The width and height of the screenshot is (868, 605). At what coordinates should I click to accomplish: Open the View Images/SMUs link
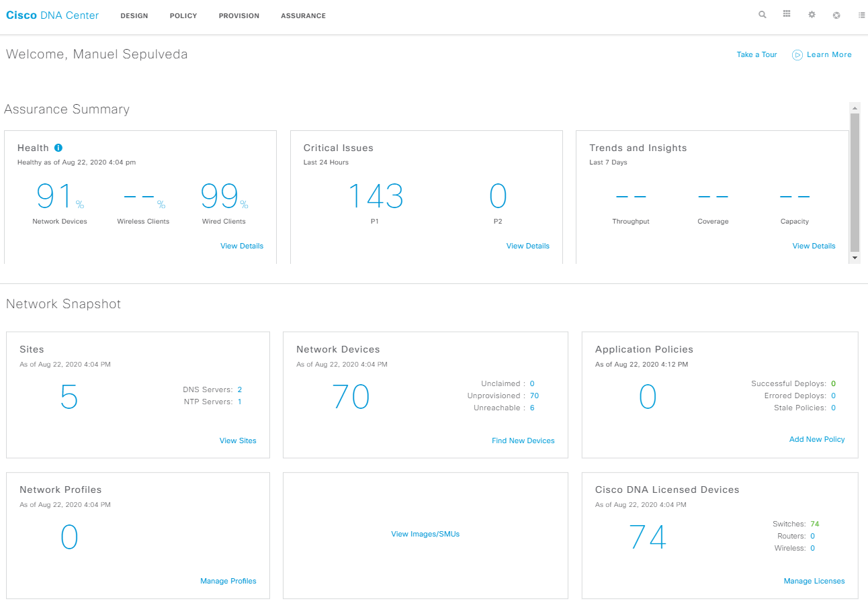(425, 534)
